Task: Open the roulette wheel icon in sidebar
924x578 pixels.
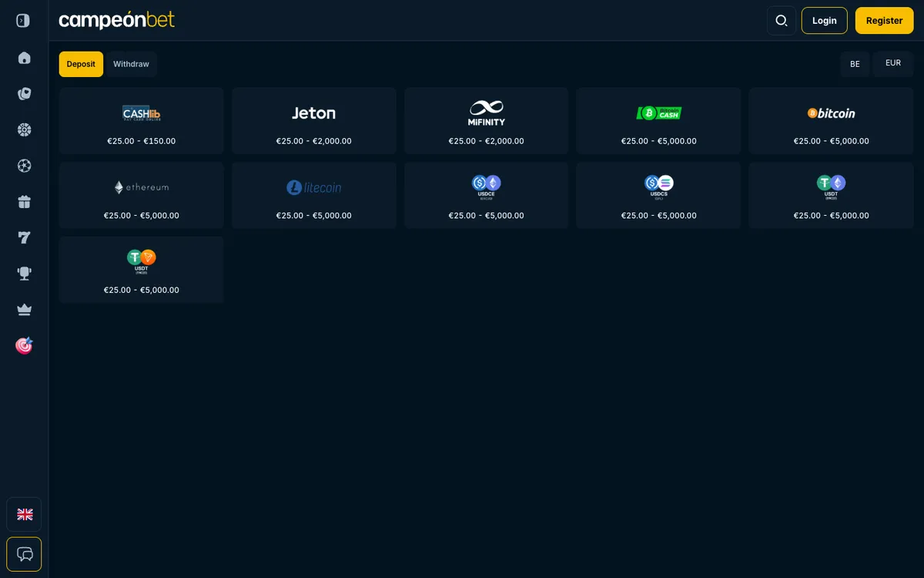Action: click(x=24, y=129)
